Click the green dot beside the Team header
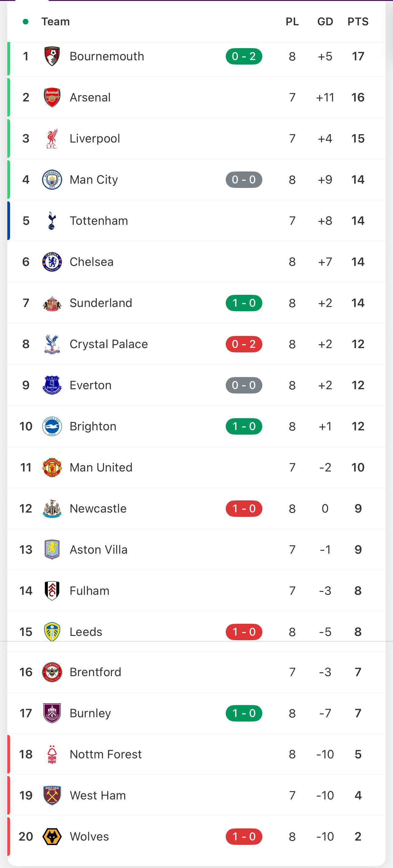This screenshot has height=868, width=393. pos(25,22)
